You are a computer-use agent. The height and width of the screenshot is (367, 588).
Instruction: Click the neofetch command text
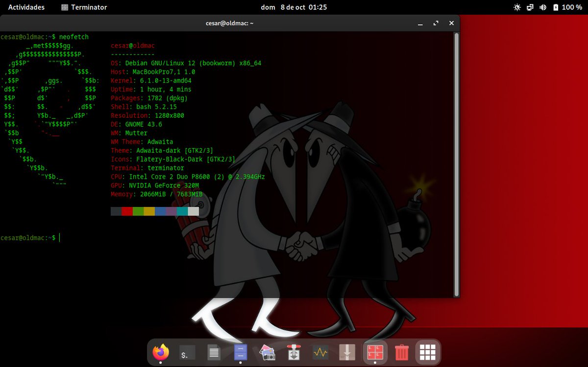coord(73,37)
